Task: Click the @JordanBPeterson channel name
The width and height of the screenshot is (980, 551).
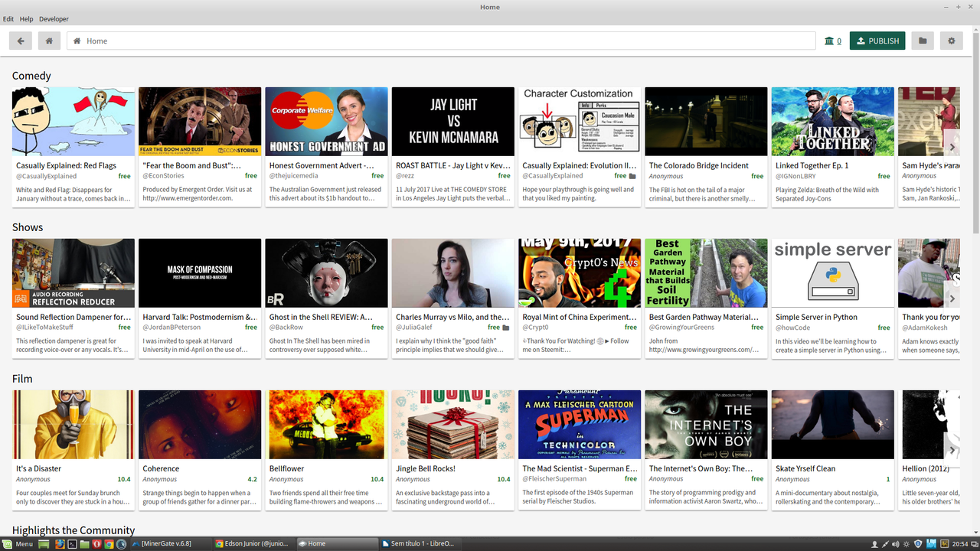Action: (171, 328)
